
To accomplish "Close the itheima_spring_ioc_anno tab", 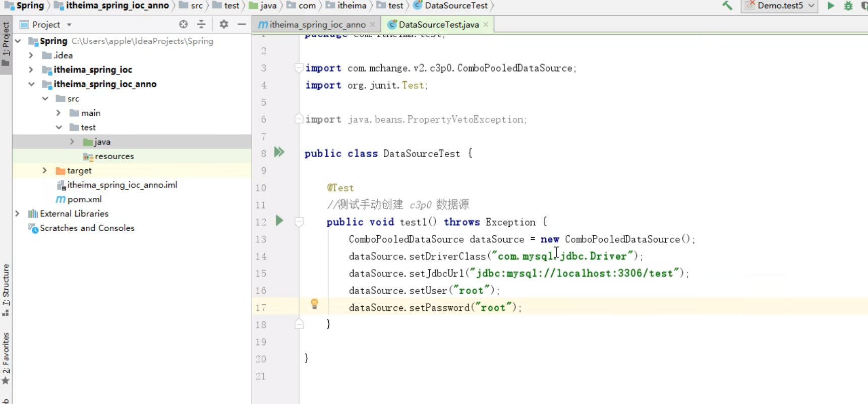I will click(373, 24).
